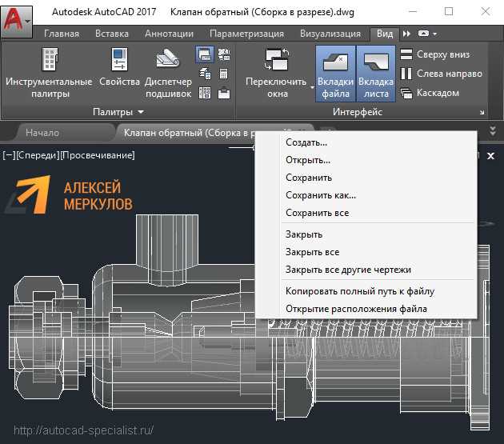
Task: Switch to the Начало file tab
Action: (x=42, y=133)
